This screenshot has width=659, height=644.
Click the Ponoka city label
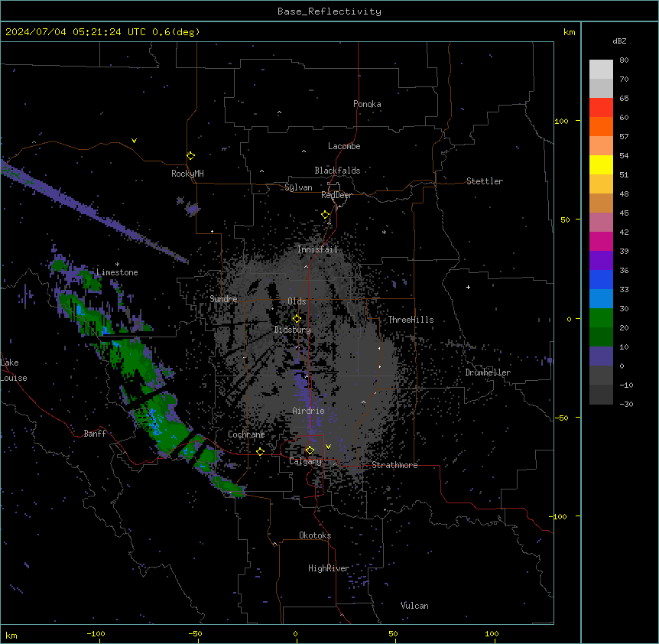(x=367, y=104)
